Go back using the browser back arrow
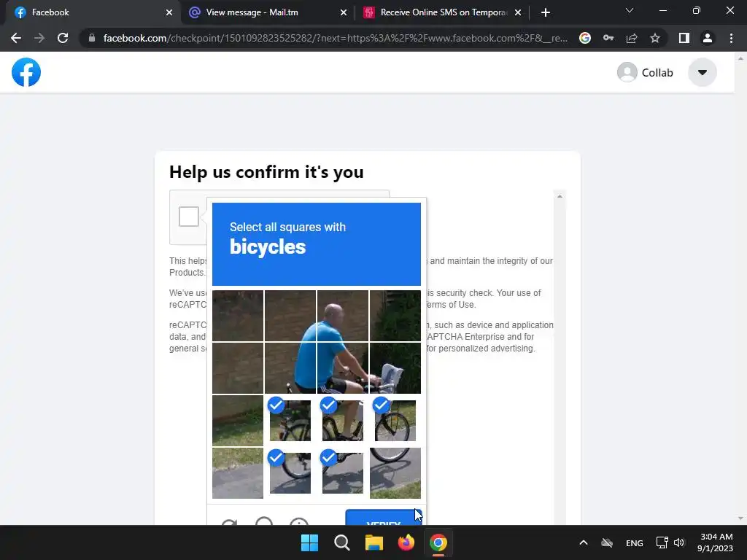 (16, 38)
